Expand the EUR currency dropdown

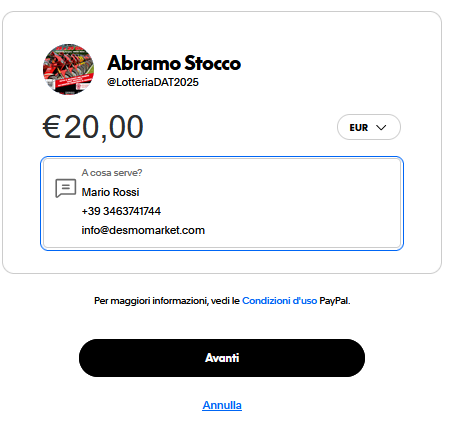coord(369,127)
